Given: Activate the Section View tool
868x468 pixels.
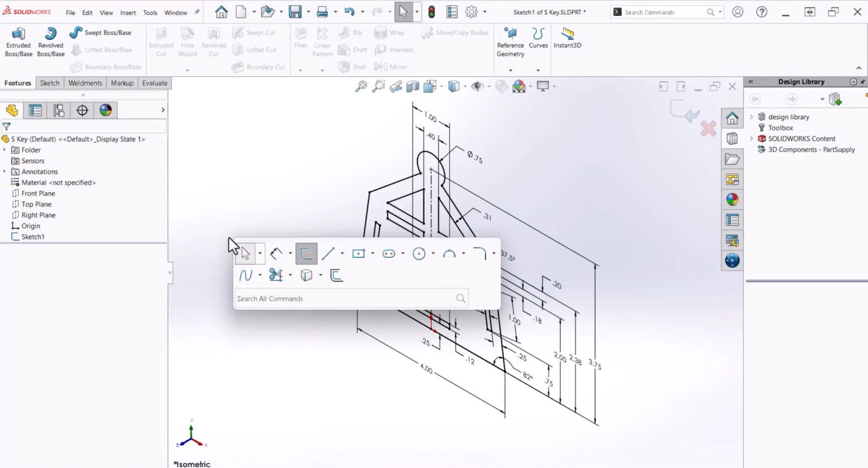Looking at the screenshot, I should click(413, 86).
